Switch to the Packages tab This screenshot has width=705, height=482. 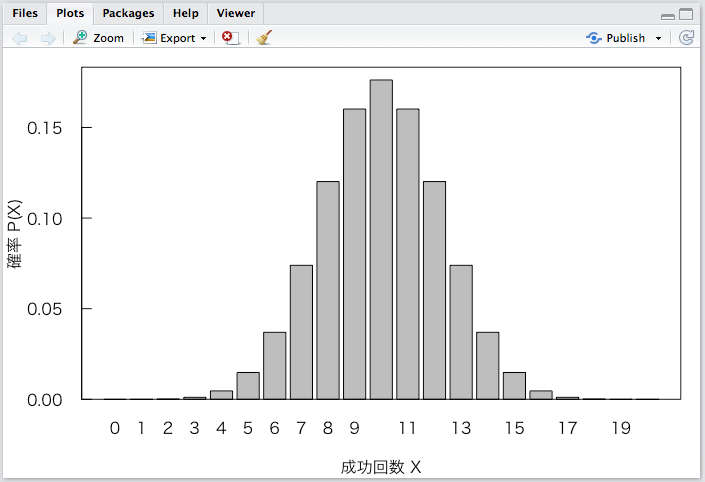[x=128, y=13]
